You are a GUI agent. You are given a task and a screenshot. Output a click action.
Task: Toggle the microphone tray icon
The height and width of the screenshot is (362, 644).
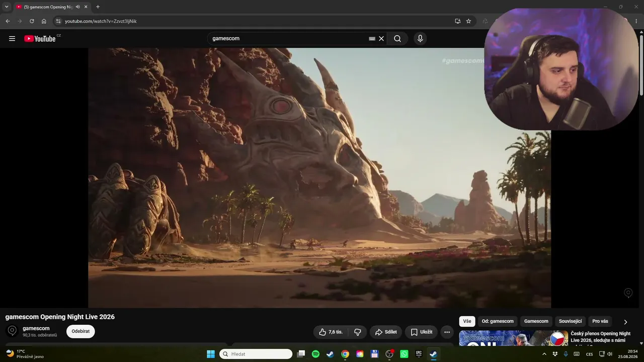[566, 354]
